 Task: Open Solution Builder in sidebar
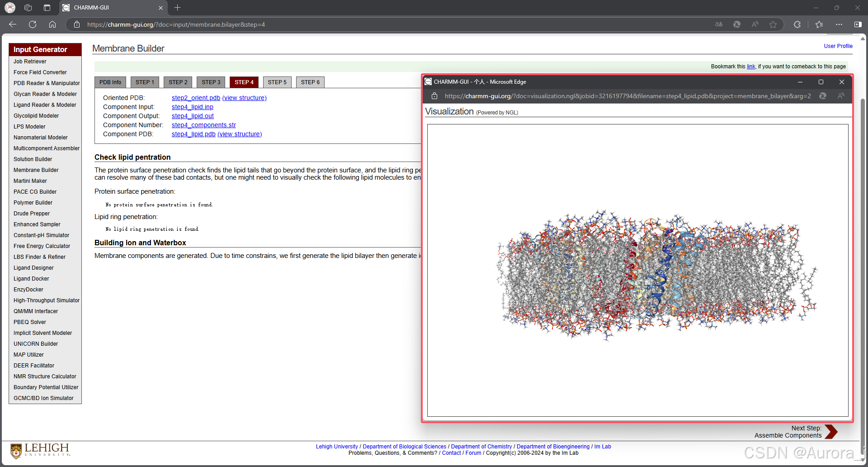pyautogui.click(x=33, y=159)
